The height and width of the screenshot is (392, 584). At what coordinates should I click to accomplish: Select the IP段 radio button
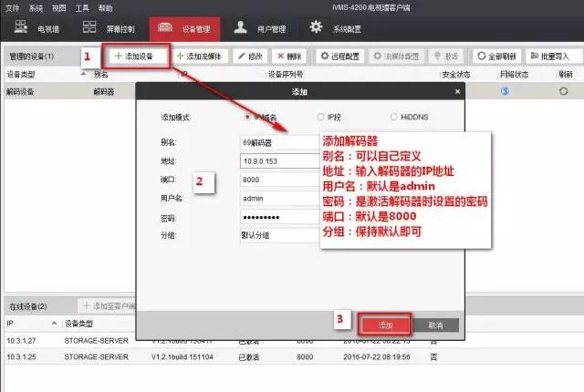(319, 117)
